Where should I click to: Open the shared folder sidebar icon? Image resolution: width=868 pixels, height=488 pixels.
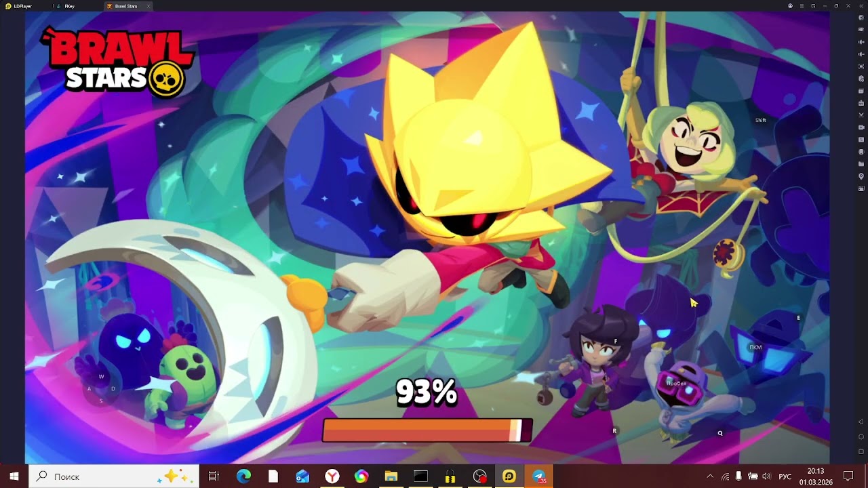(x=861, y=164)
